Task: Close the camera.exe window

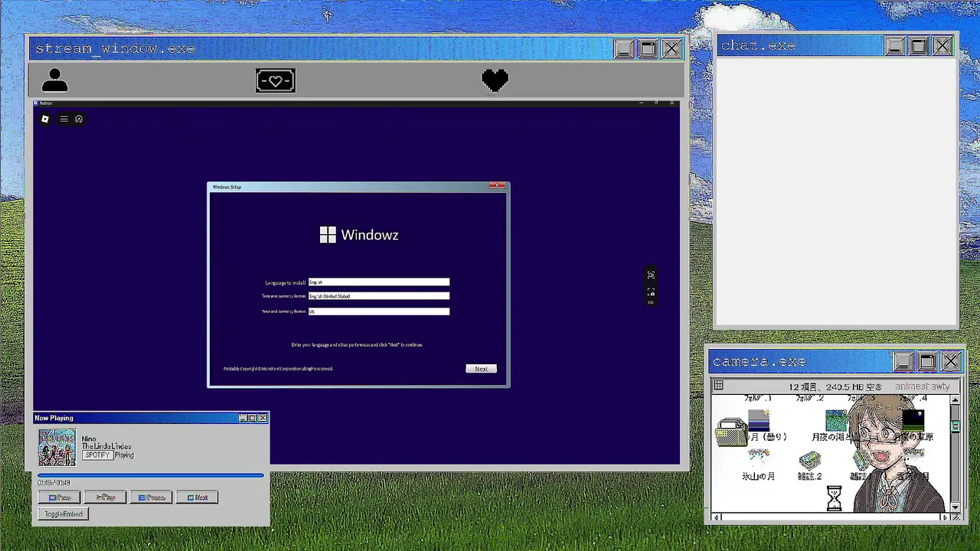Action: [951, 361]
